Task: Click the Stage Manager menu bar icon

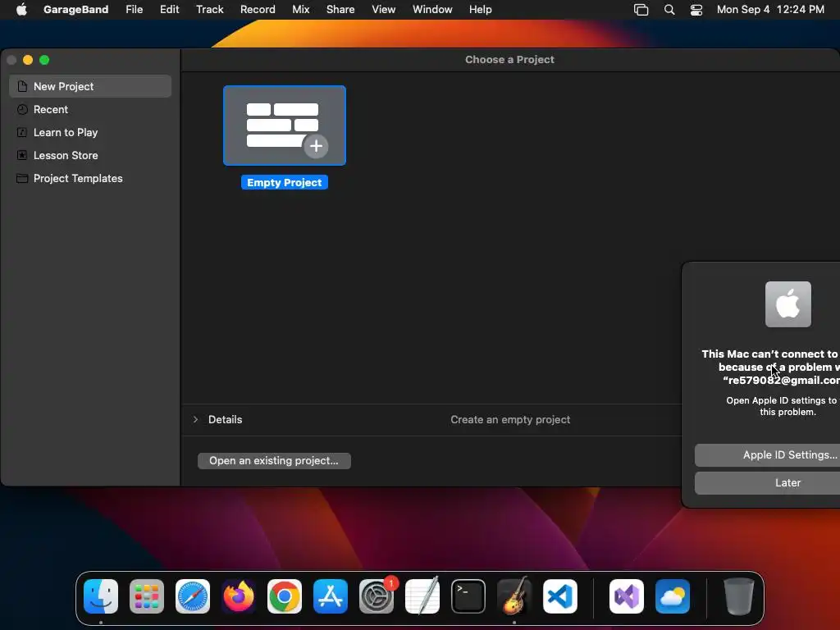Action: [x=641, y=10]
